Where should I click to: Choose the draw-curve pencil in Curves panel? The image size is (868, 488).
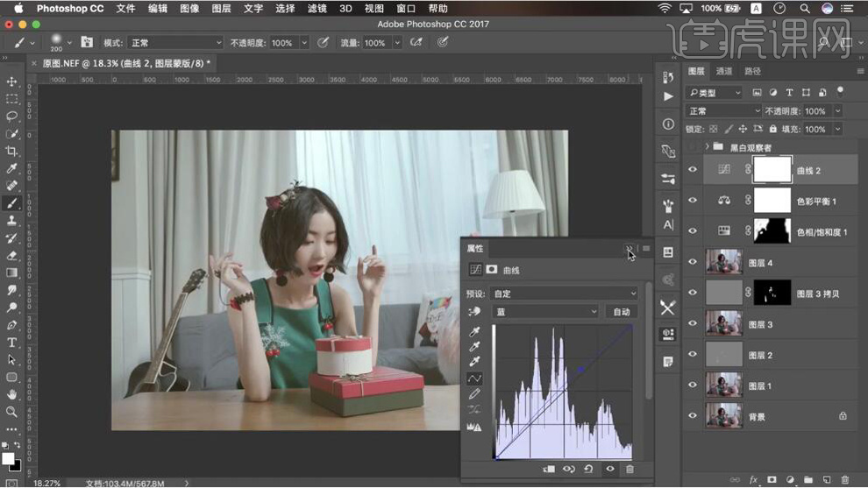tap(474, 394)
